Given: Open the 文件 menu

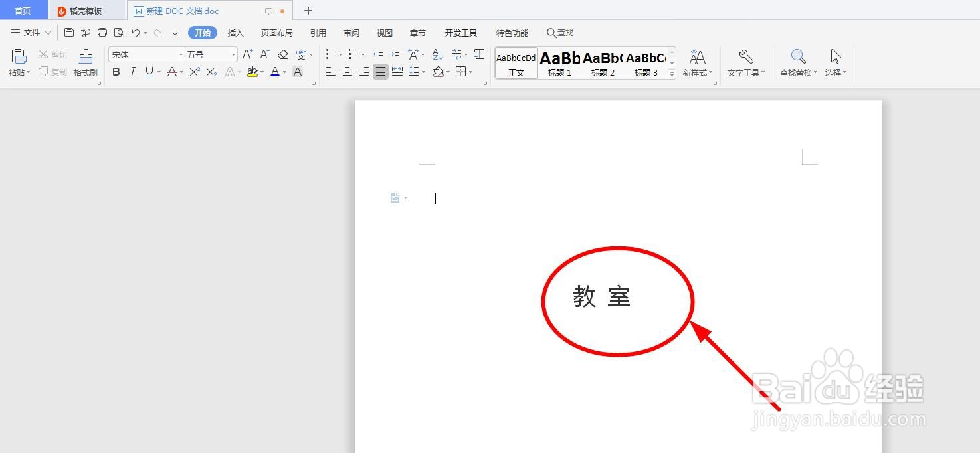Looking at the screenshot, I should tap(31, 32).
